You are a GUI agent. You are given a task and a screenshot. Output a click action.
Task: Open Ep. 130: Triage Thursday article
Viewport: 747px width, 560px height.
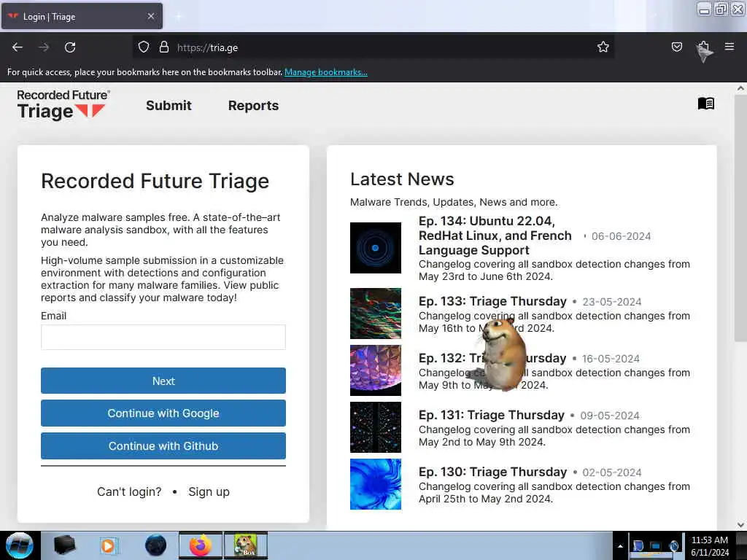[492, 472]
